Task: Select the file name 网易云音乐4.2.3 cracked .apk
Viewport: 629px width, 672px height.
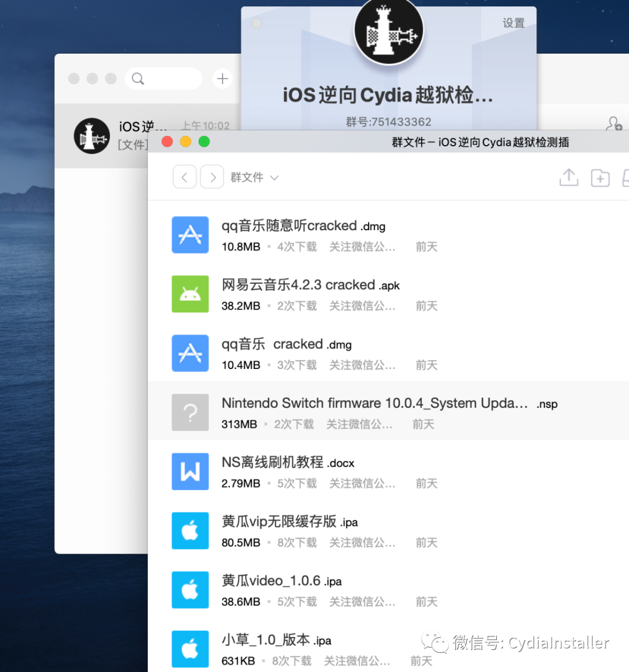Action: [x=310, y=285]
